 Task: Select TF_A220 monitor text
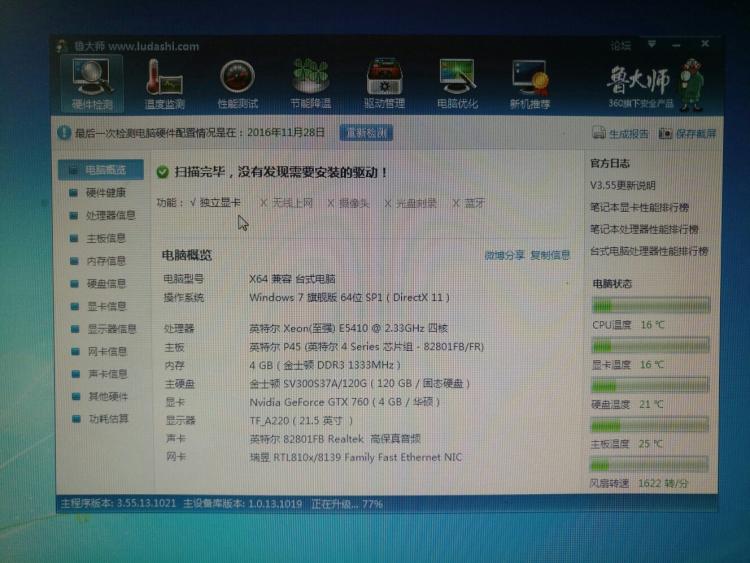pos(301,420)
